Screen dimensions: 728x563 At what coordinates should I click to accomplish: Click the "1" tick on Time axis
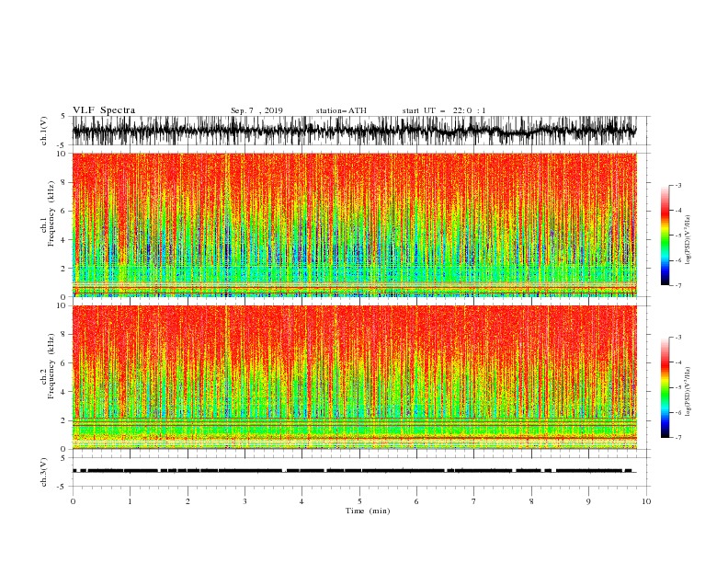(130, 501)
